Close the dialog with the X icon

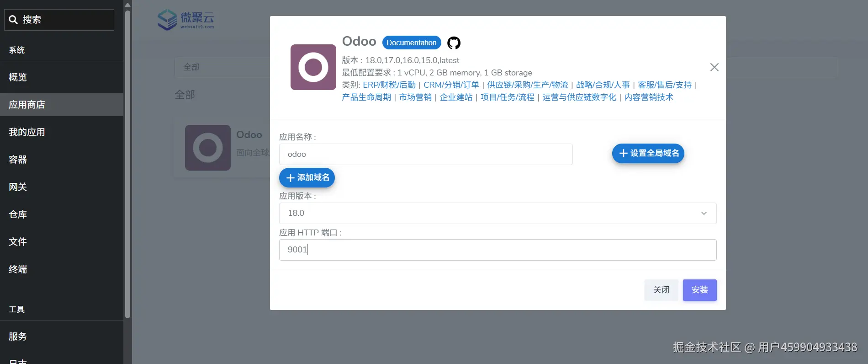715,67
